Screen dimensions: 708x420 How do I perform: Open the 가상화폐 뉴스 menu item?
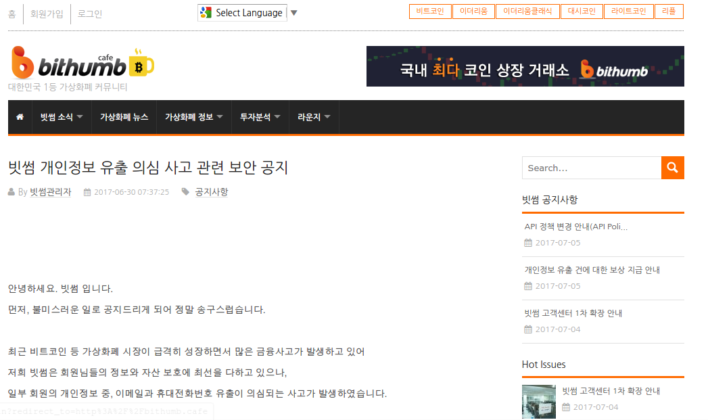pyautogui.click(x=124, y=117)
